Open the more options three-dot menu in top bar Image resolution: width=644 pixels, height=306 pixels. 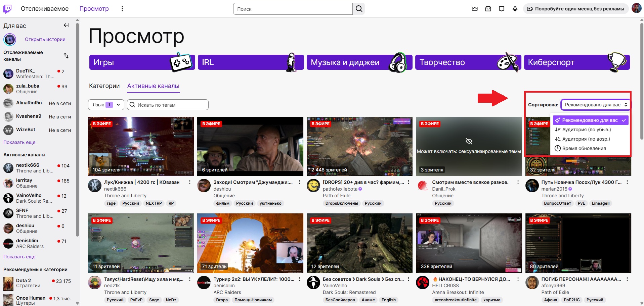pyautogui.click(x=122, y=9)
